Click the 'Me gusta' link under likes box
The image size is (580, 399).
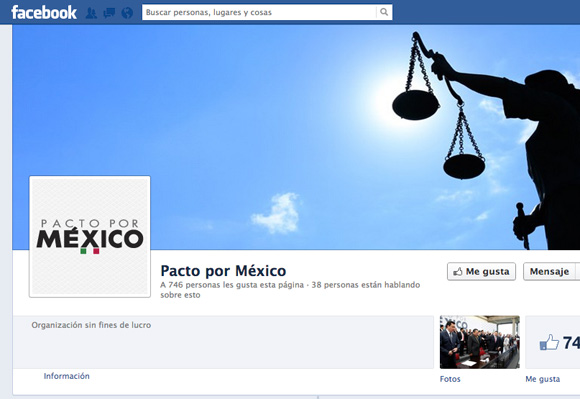(x=543, y=379)
